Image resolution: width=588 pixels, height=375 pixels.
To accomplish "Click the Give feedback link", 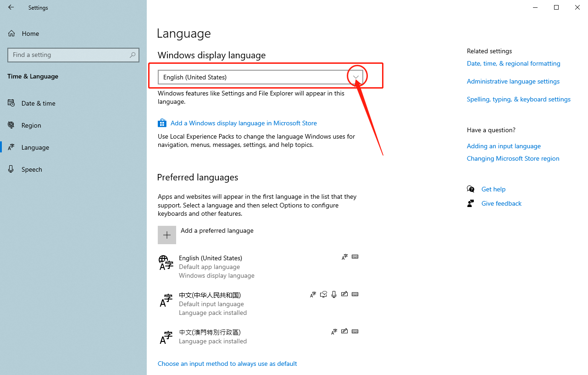I will point(501,203).
